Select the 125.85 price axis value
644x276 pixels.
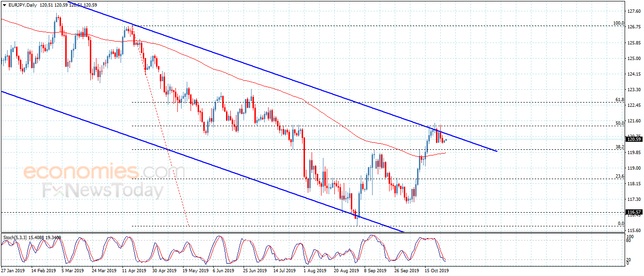pos(634,43)
